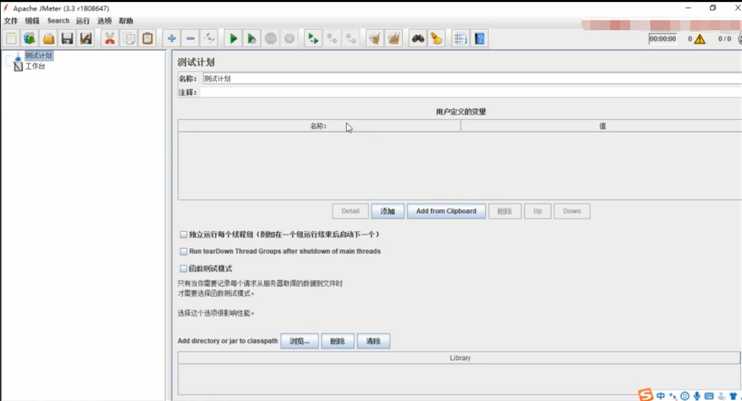Screen dimensions: 742x401
Task: Click 删除 button between Add from Clipboard and Up
Action: click(x=504, y=211)
